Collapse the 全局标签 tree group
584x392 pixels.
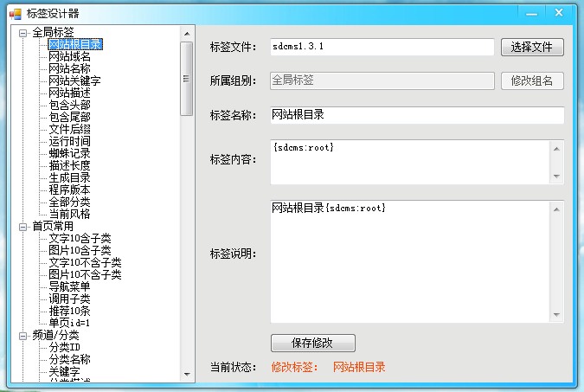(x=23, y=33)
